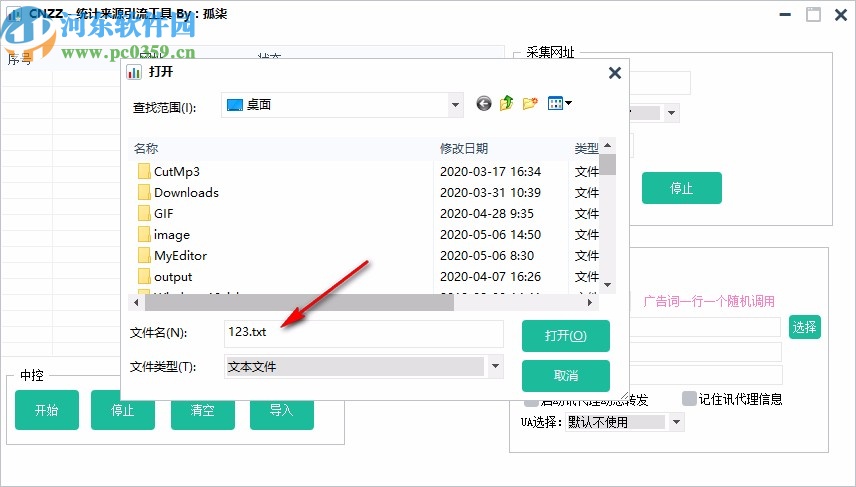Open the UA选择 dropdown in main window

tap(676, 422)
